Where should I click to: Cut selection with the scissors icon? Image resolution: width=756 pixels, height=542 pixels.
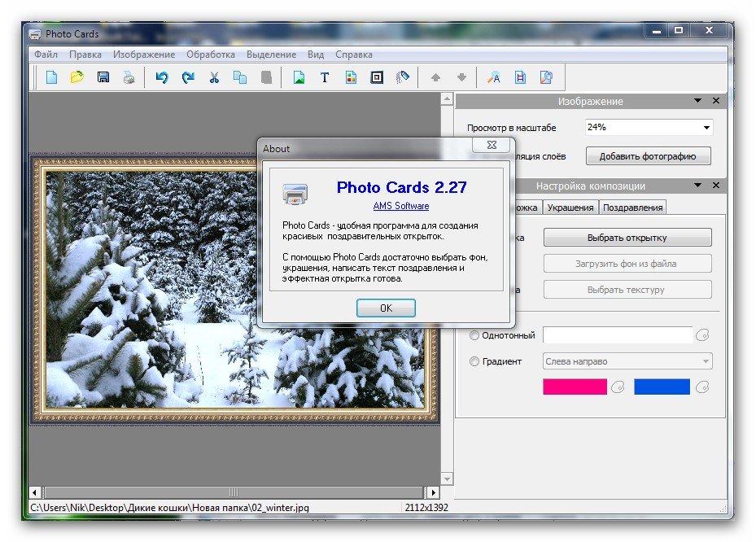(214, 78)
